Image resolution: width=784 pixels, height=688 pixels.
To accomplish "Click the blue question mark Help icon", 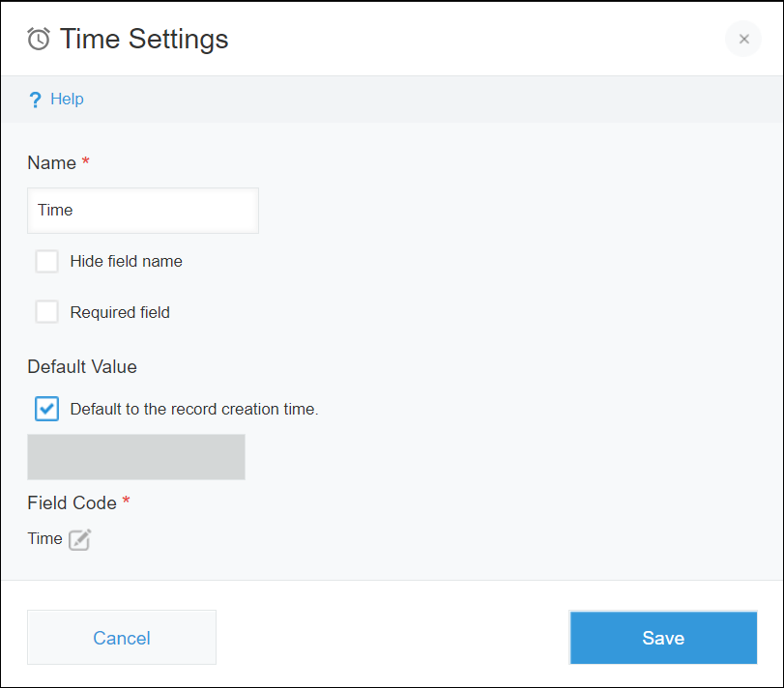I will point(34,99).
